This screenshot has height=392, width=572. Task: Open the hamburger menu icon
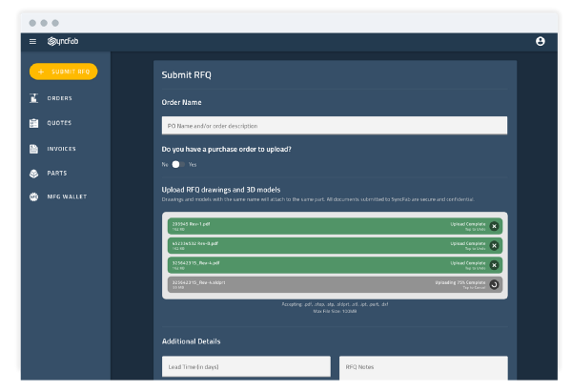point(32,42)
